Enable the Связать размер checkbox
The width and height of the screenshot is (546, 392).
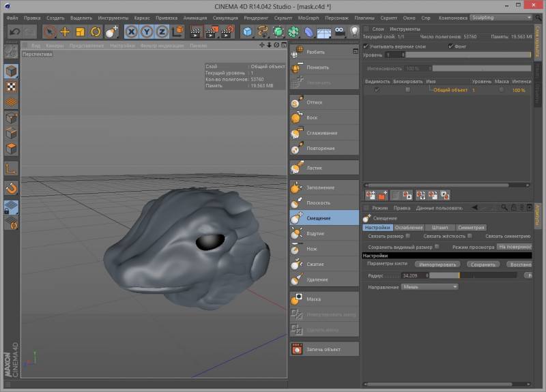click(407, 236)
